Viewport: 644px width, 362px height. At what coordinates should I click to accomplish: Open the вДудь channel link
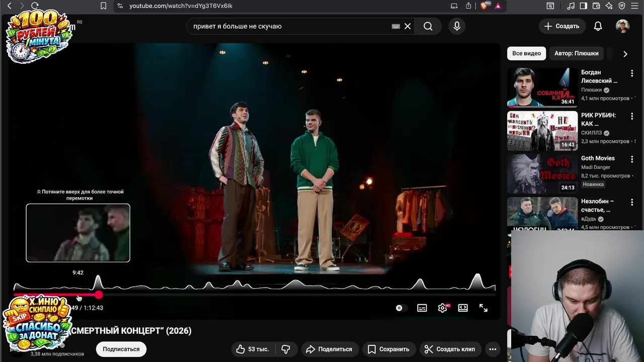coord(589,219)
